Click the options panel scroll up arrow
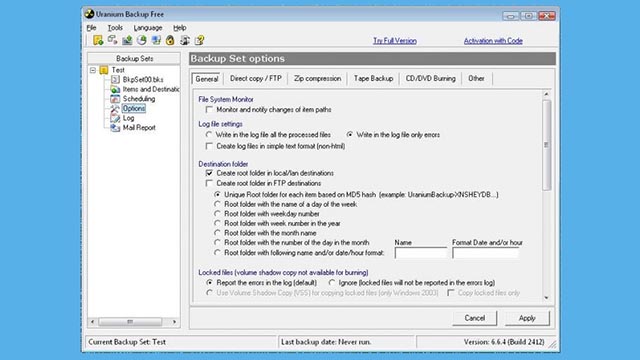This screenshot has height=360, width=640. click(x=547, y=94)
